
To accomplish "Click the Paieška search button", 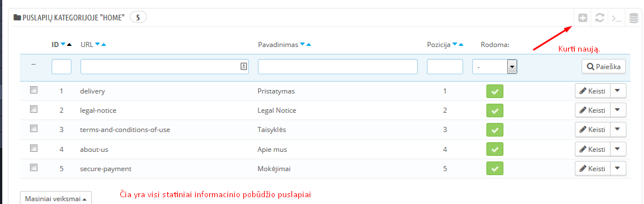I will click(604, 66).
